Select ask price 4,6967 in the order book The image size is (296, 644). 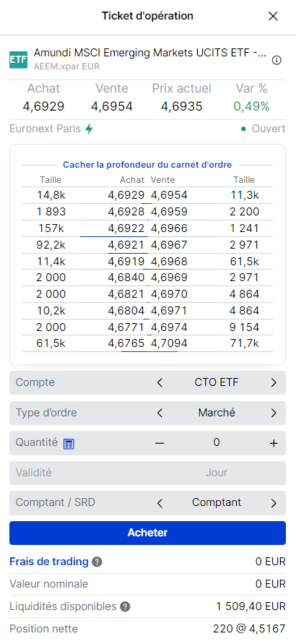tap(169, 245)
